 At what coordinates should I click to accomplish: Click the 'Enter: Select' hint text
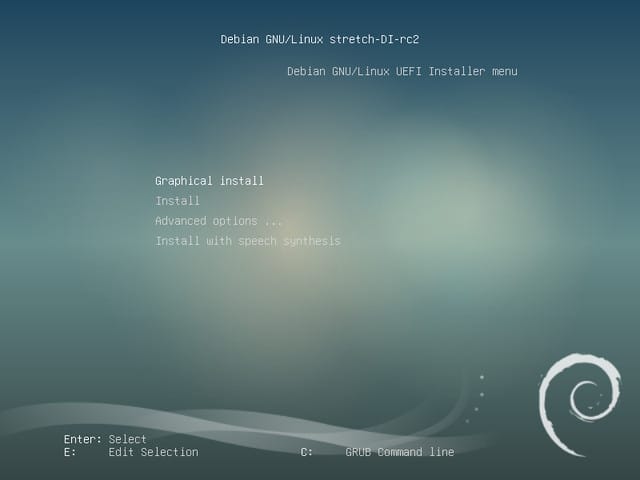tap(105, 439)
